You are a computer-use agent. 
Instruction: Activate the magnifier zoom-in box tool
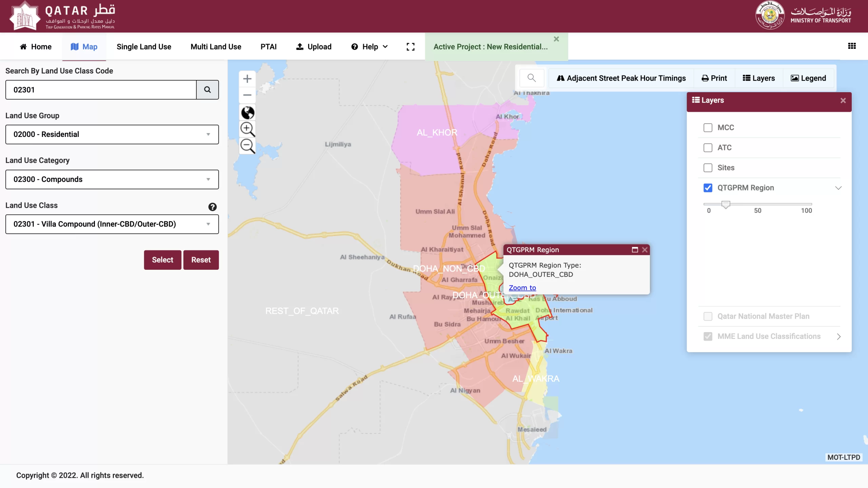pyautogui.click(x=248, y=129)
